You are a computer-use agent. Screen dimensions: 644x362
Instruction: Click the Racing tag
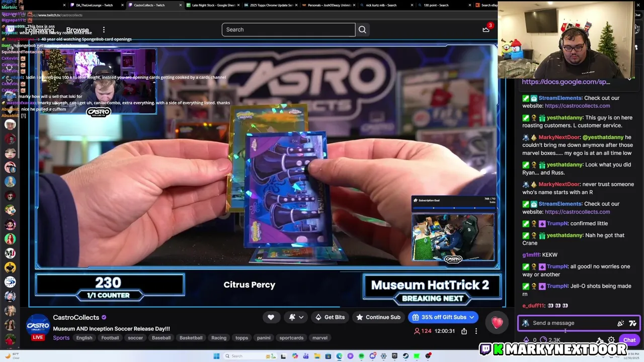coord(219,338)
